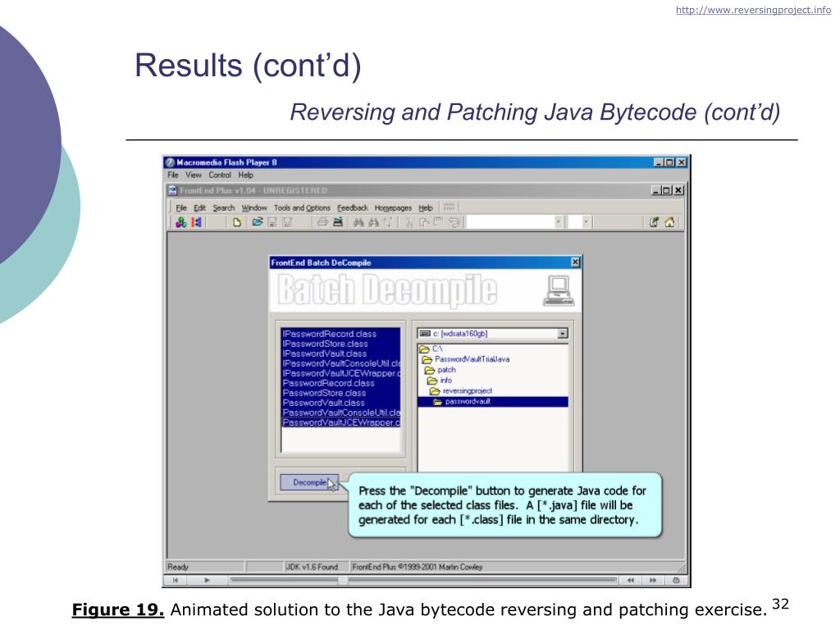Open the wide empty combo box in toolbar
Image resolution: width=840 pixels, height=630 pixels.
coord(516,221)
